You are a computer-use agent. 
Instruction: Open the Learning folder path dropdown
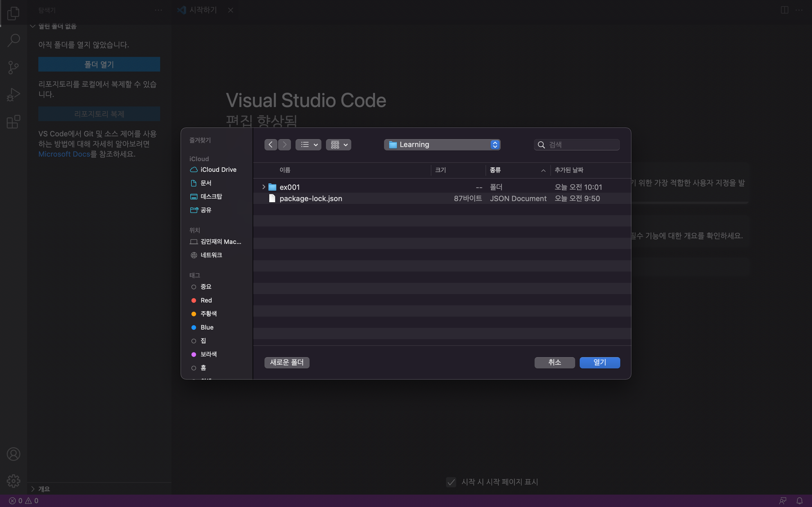tap(442, 144)
